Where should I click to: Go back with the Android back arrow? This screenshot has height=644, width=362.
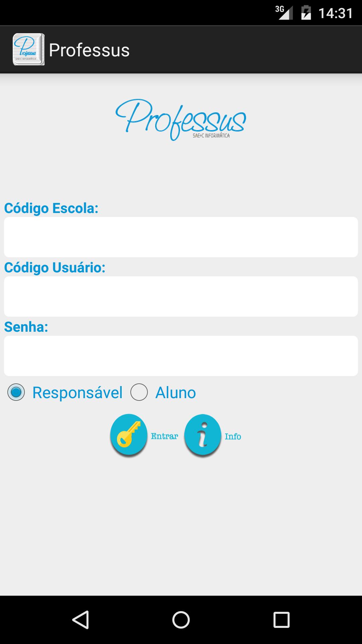80,620
